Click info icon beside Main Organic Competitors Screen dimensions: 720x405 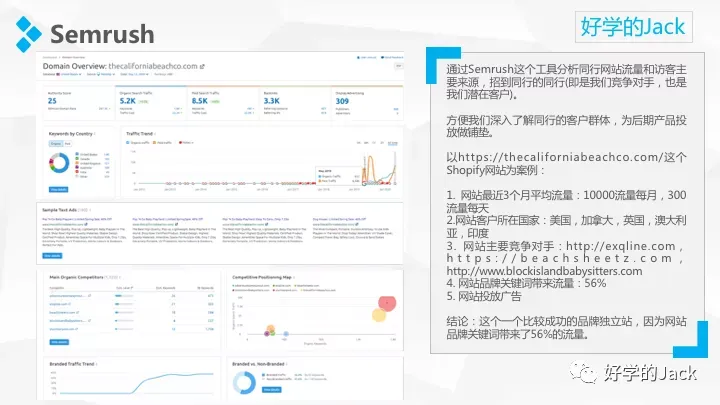click(121, 277)
